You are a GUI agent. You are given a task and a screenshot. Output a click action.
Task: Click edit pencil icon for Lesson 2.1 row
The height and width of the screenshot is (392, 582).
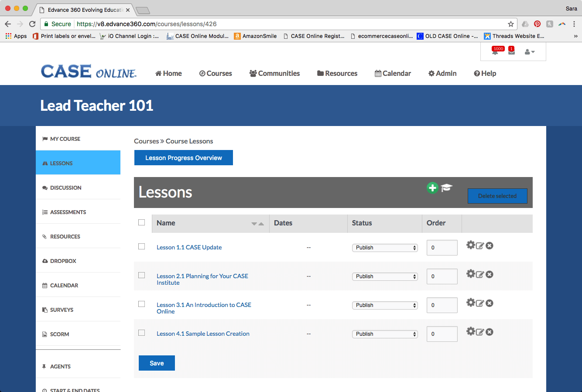[x=480, y=274]
